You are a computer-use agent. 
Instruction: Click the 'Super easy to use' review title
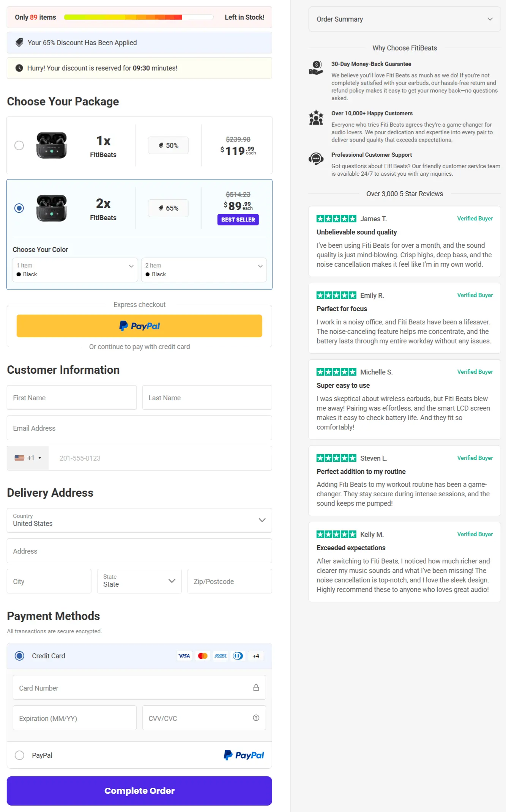point(343,385)
